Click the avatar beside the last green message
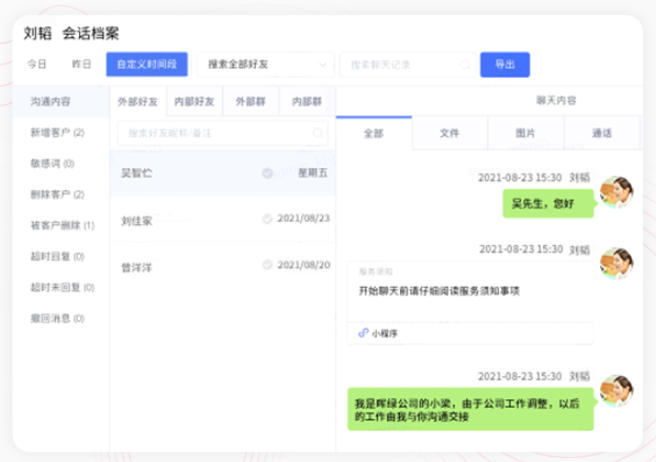 click(x=615, y=391)
